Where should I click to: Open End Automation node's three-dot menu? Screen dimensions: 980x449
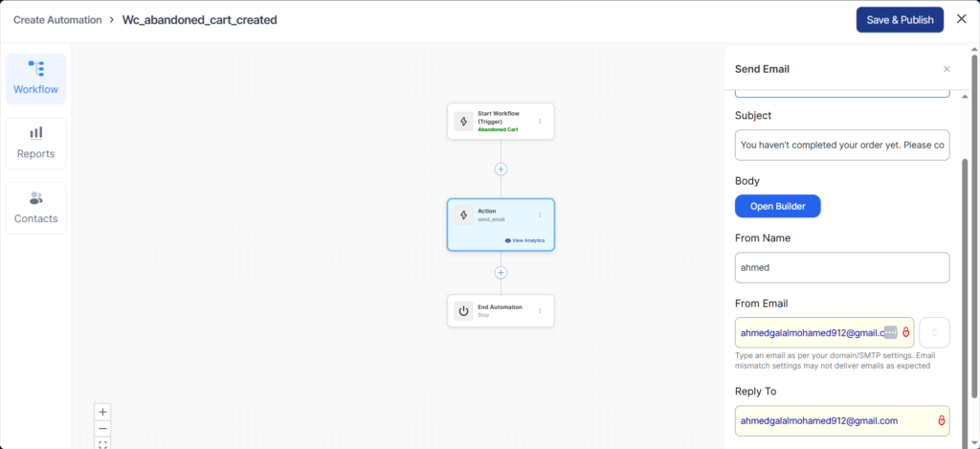point(540,311)
